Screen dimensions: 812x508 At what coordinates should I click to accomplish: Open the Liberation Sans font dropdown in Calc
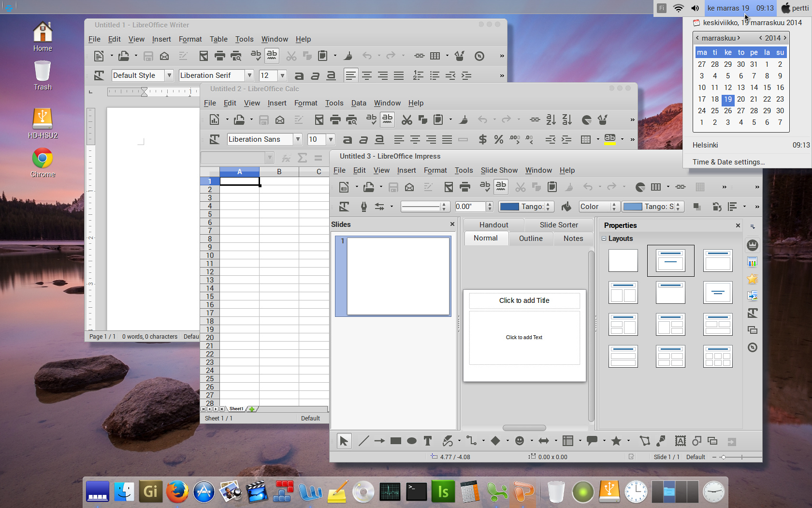tap(298, 139)
